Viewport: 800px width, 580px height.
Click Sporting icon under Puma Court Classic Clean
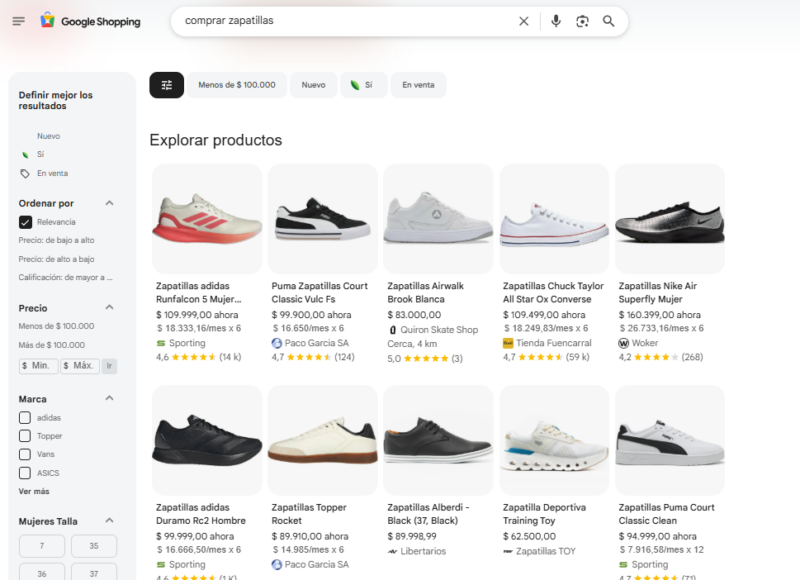point(623,565)
